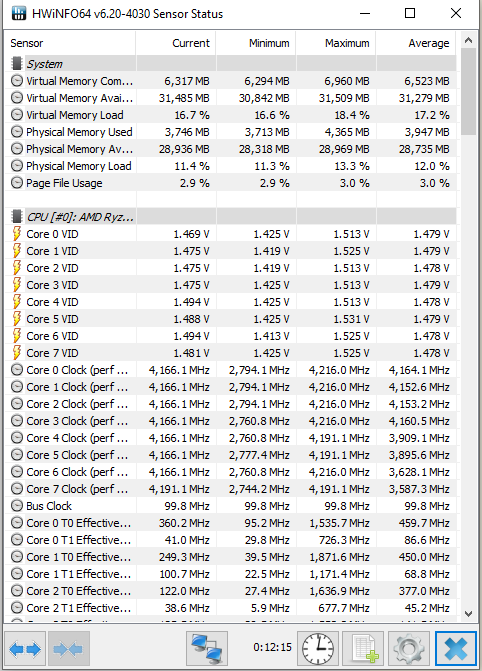Click the scrollbar down arrow
482x671 pixels.
(x=468, y=614)
